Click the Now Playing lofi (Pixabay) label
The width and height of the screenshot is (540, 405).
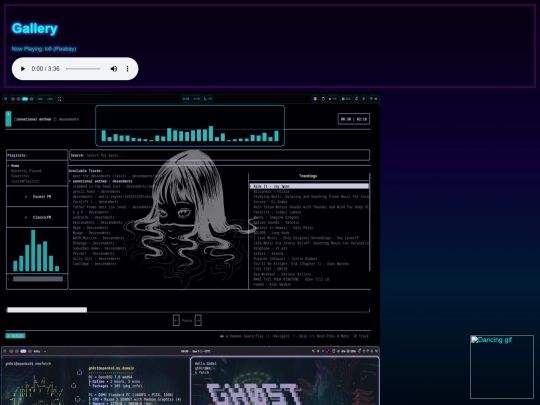point(44,49)
